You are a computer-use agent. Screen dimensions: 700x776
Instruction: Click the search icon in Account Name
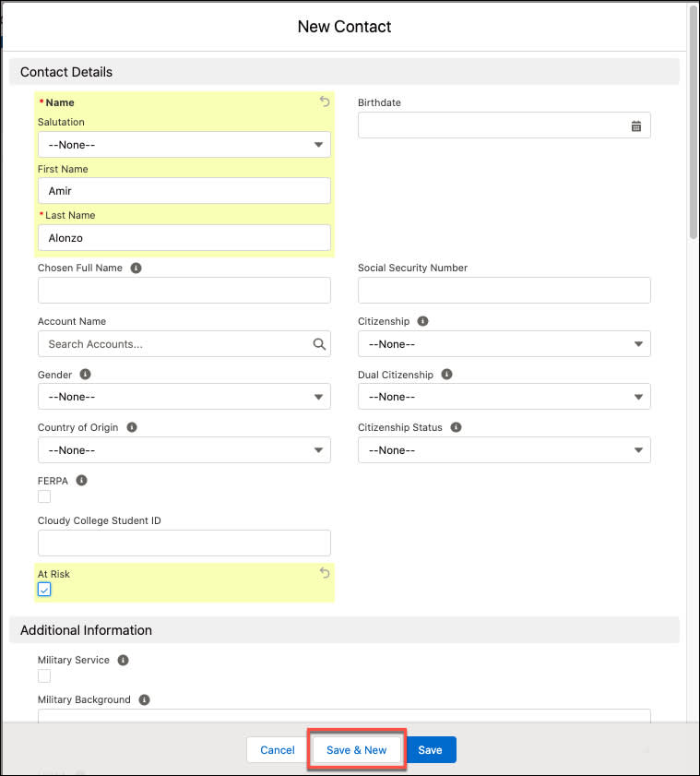pyautogui.click(x=319, y=343)
